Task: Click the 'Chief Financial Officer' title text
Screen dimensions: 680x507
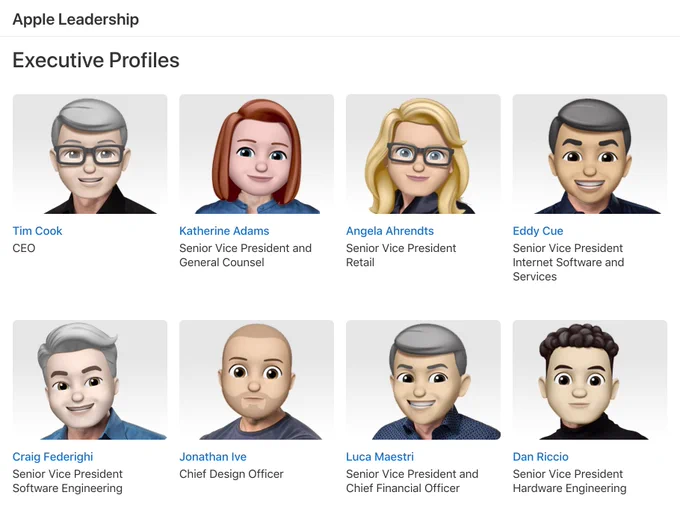Action: tap(403, 488)
